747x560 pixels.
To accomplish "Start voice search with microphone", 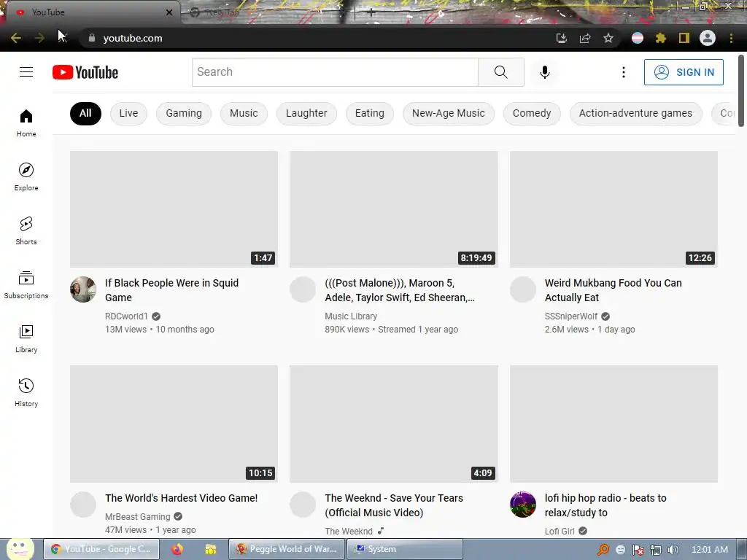I will (544, 72).
